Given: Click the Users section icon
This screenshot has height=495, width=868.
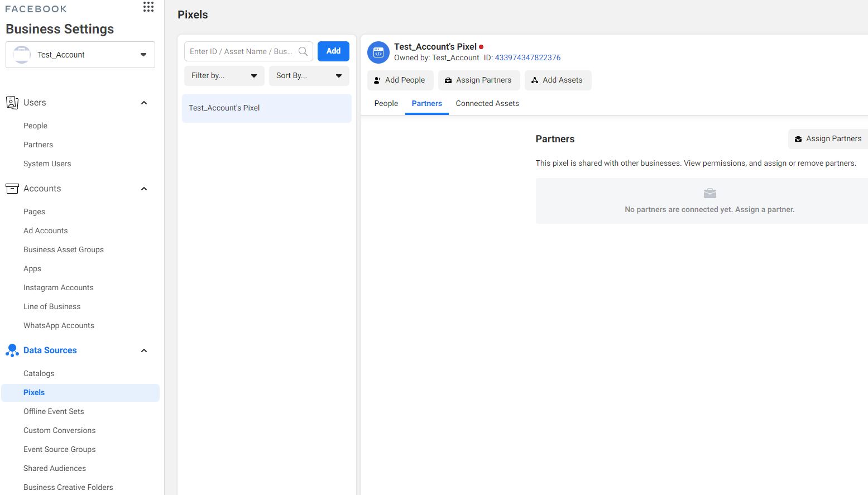Looking at the screenshot, I should tap(12, 103).
